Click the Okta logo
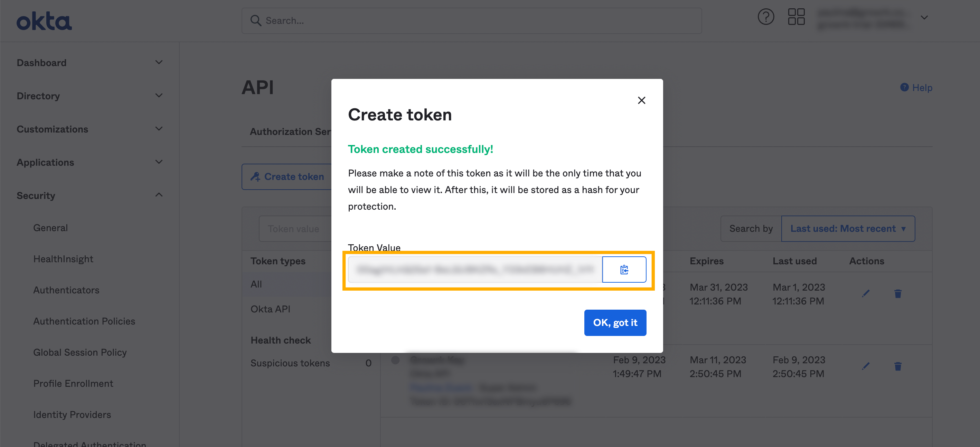Image resolution: width=980 pixels, height=447 pixels. click(44, 21)
